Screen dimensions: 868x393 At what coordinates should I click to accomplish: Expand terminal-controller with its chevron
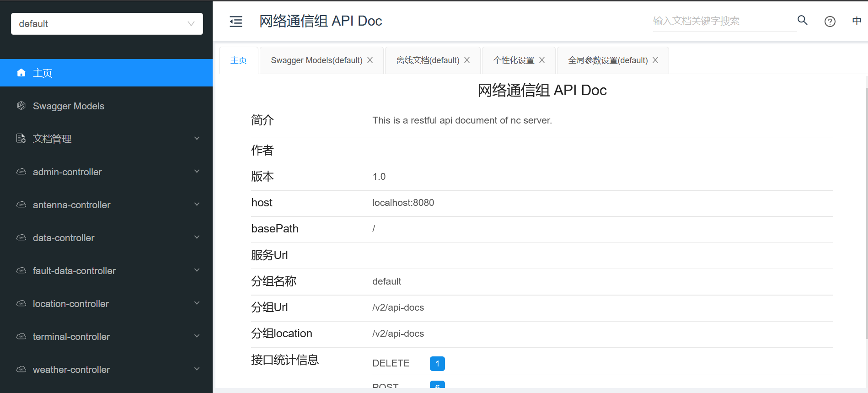click(197, 336)
